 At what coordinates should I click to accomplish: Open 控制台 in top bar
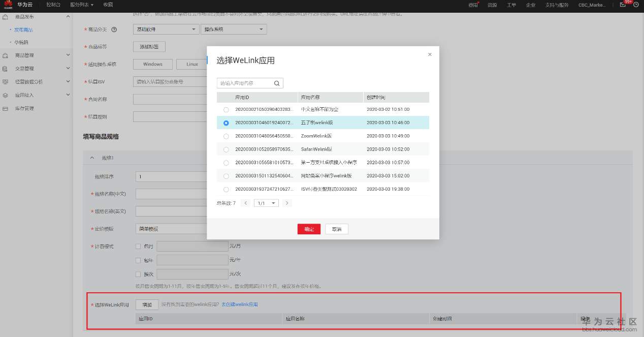(53, 5)
